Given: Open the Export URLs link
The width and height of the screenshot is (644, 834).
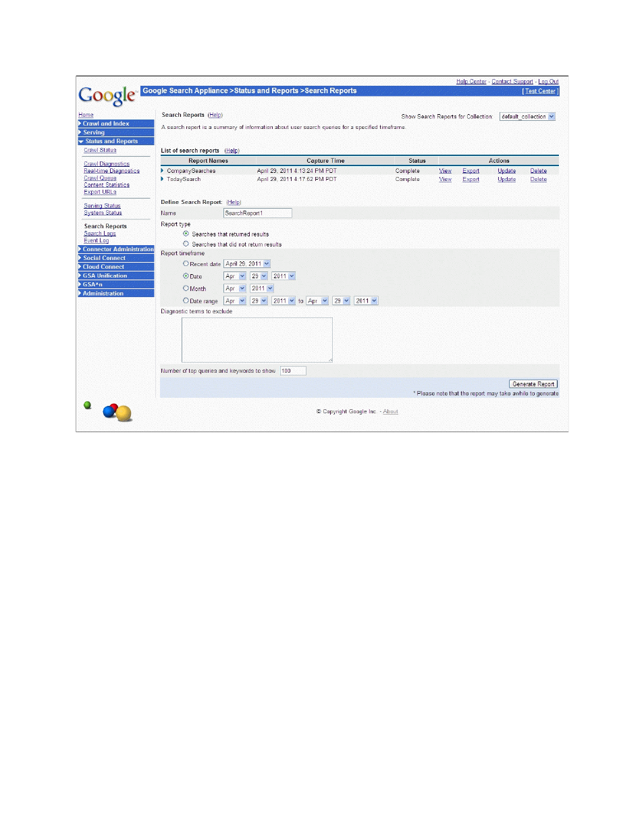Looking at the screenshot, I should [x=100, y=192].
